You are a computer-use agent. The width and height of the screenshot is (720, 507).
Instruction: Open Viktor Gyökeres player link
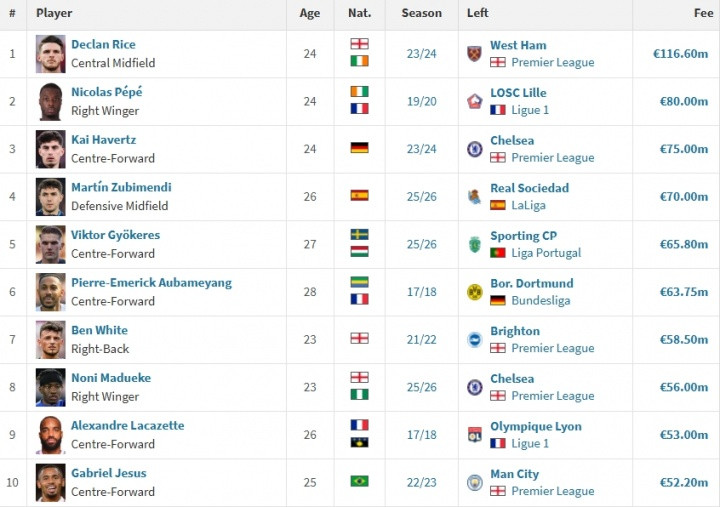pyautogui.click(x=116, y=235)
